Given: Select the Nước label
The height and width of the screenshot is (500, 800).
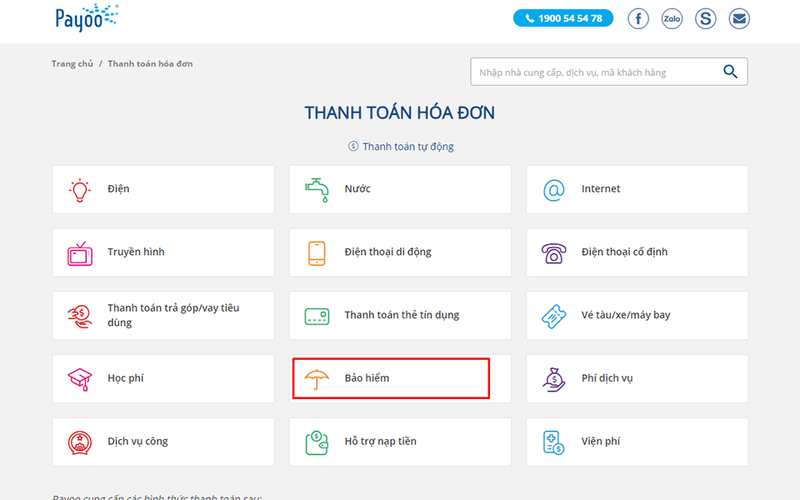Looking at the screenshot, I should [x=357, y=189].
